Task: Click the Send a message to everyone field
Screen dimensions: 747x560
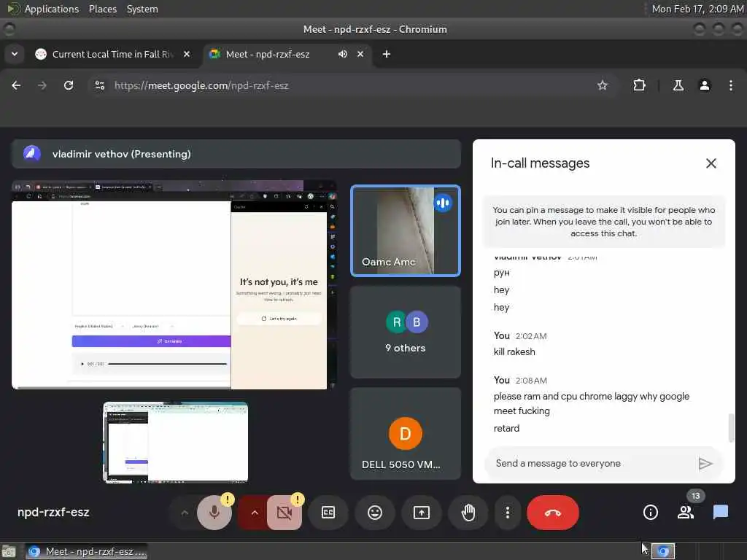Action: pos(591,463)
